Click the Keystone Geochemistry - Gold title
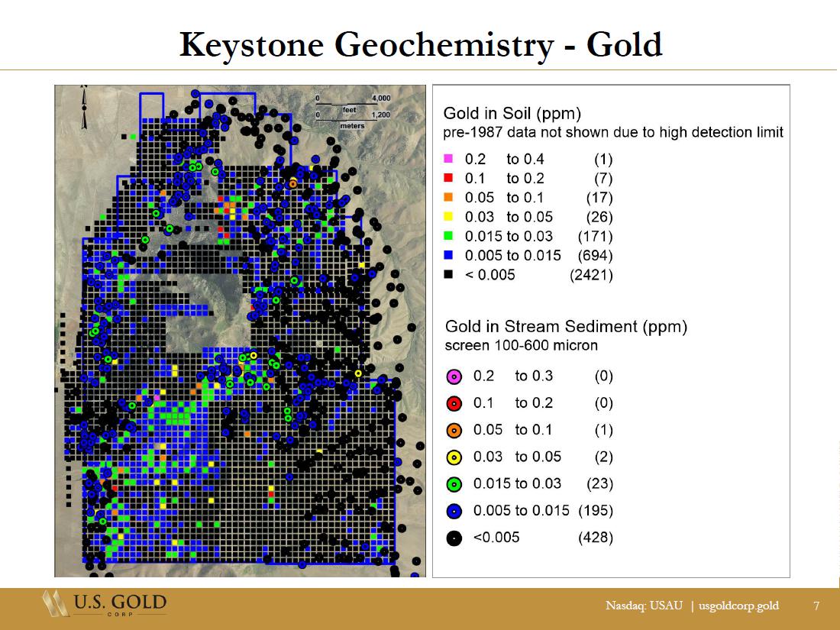 tap(420, 45)
